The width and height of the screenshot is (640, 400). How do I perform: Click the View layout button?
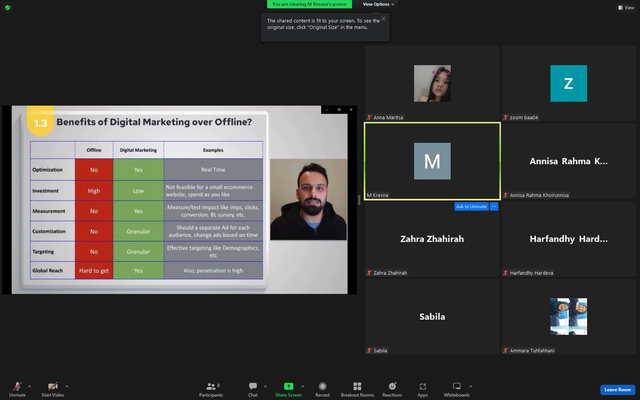coord(626,7)
